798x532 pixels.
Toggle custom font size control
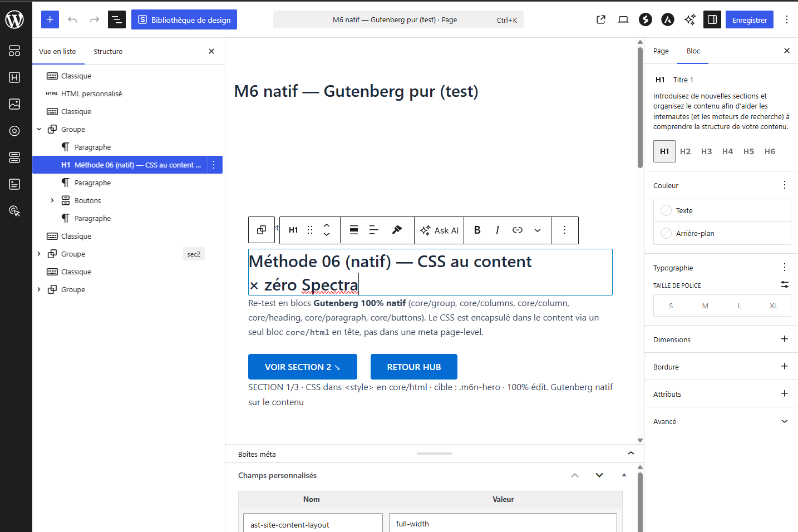785,284
